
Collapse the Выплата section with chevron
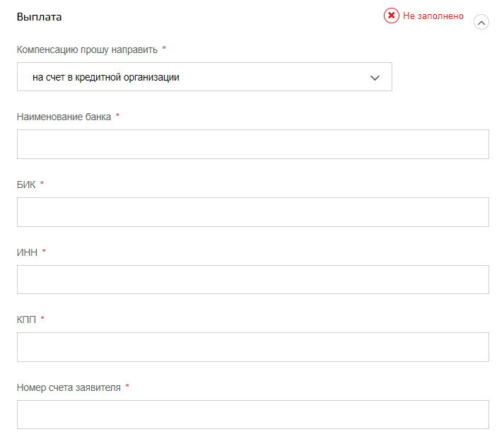tap(481, 23)
